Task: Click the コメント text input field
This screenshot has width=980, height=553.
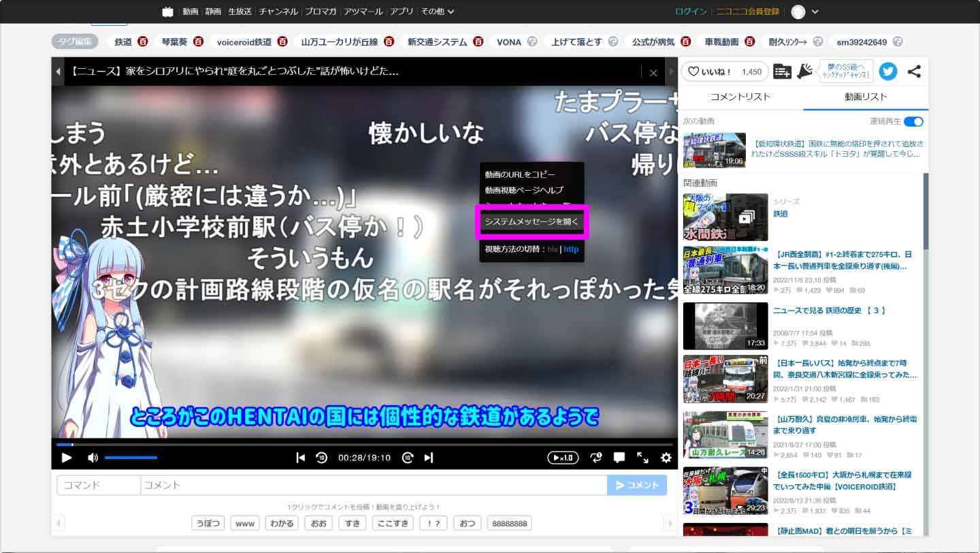Action: [x=374, y=485]
